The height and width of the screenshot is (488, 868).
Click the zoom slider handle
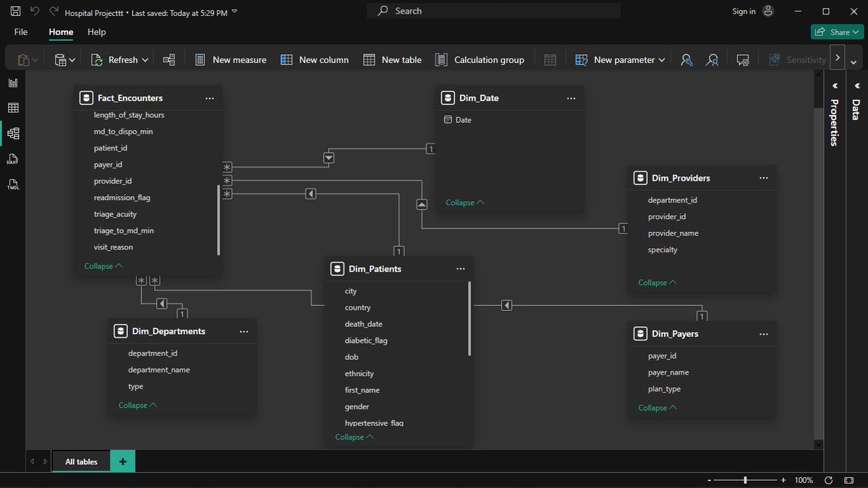745,480
